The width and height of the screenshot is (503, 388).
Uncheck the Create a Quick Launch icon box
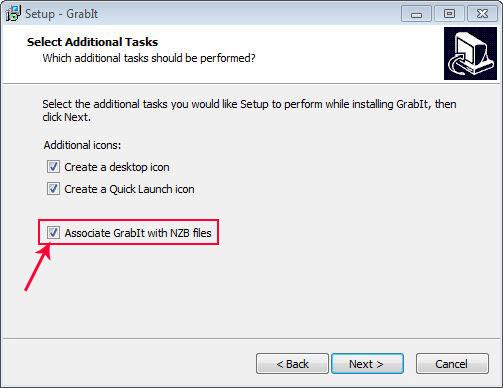53,189
